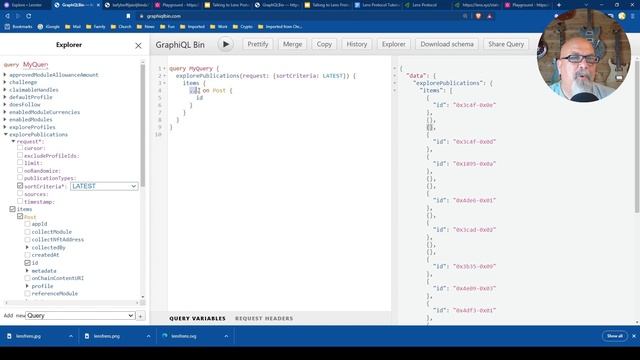
Task: Click the plus button next to Add new Query
Action: 140,316
